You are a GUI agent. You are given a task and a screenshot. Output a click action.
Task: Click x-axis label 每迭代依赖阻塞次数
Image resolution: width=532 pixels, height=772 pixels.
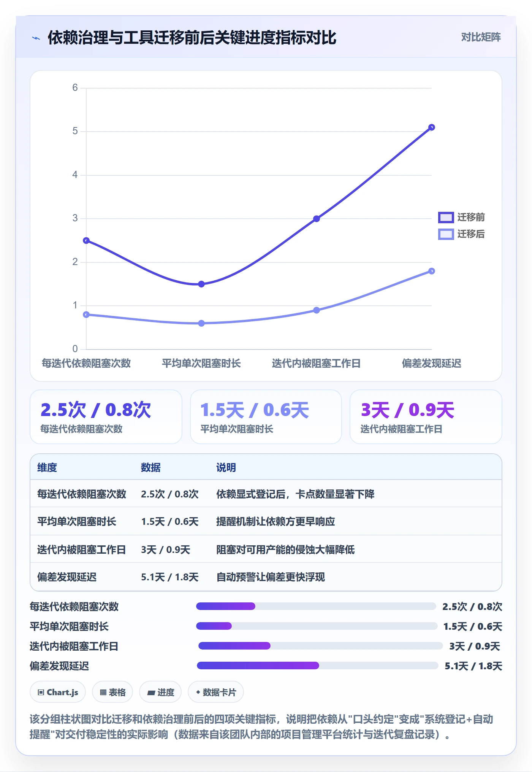(86, 363)
